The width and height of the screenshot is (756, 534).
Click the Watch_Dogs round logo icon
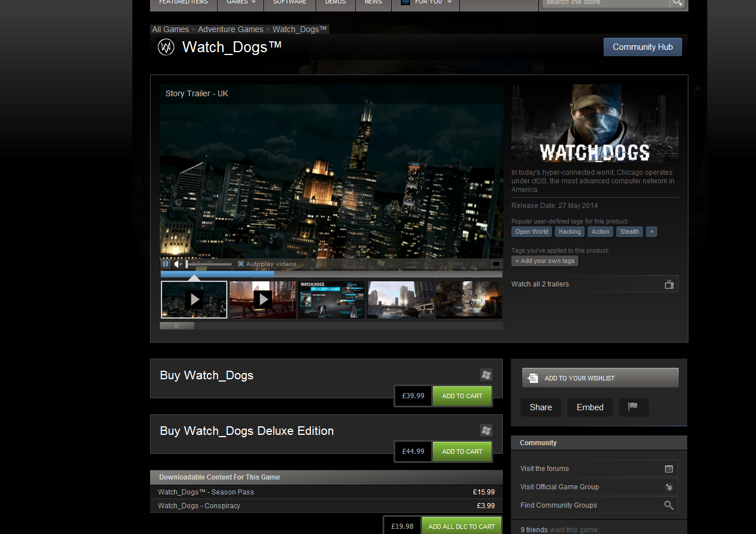coord(166,47)
